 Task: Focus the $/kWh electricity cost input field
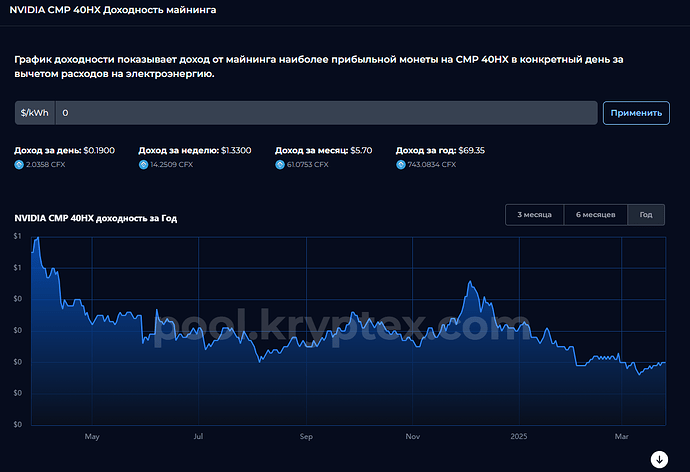(x=326, y=113)
